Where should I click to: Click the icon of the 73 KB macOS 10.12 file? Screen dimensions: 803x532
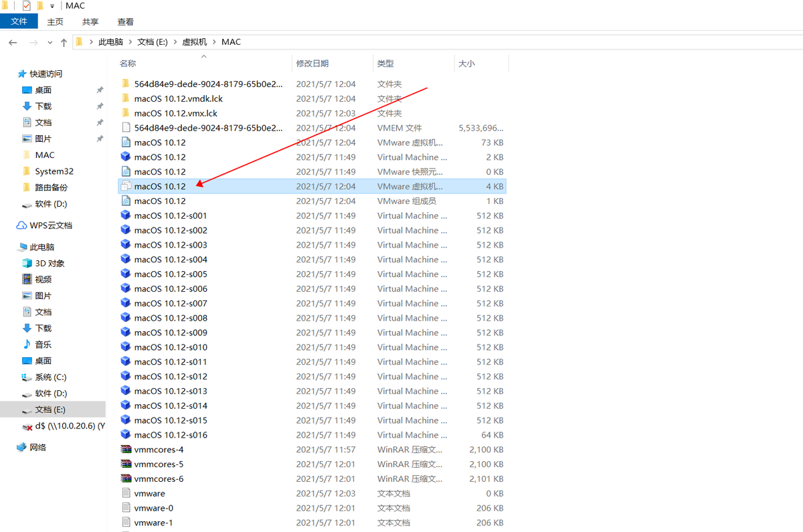pos(125,143)
